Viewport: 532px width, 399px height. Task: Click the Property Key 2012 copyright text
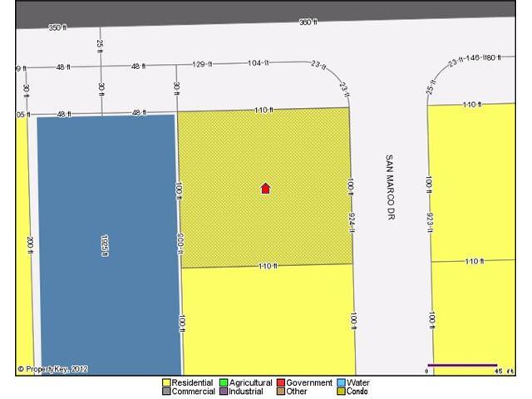coord(52,369)
